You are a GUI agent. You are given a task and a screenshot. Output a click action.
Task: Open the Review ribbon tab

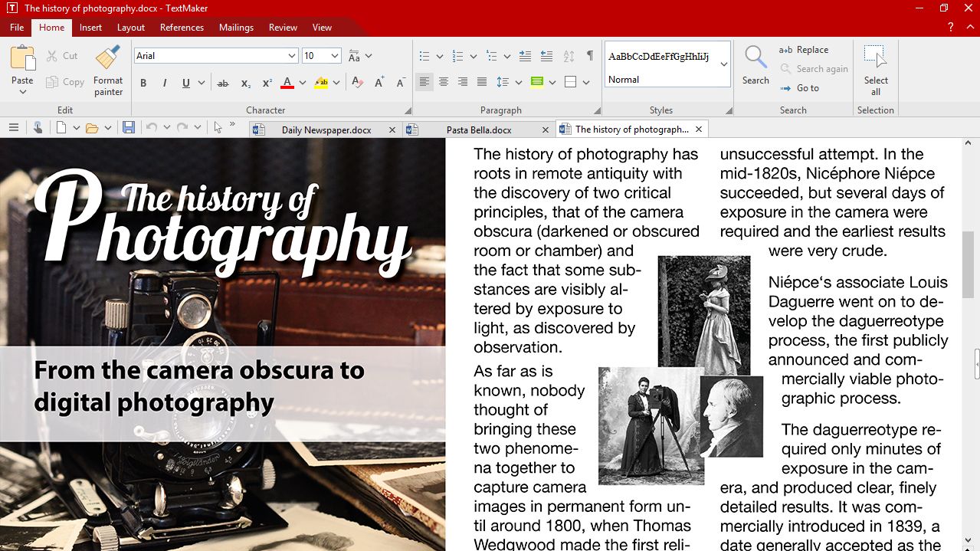[x=283, y=27]
